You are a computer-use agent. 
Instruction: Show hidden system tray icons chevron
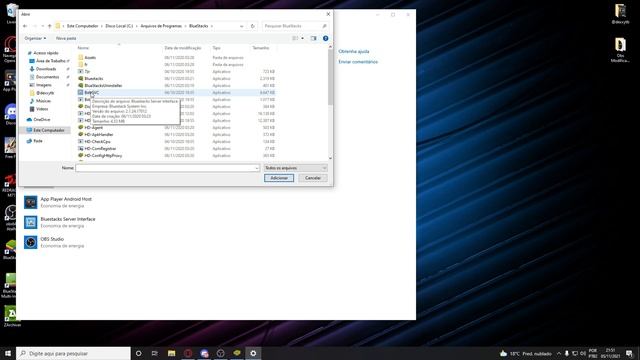(559, 353)
